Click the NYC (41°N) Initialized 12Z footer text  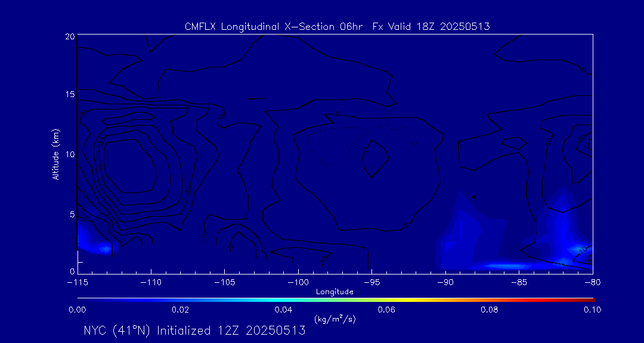pyautogui.click(x=194, y=330)
